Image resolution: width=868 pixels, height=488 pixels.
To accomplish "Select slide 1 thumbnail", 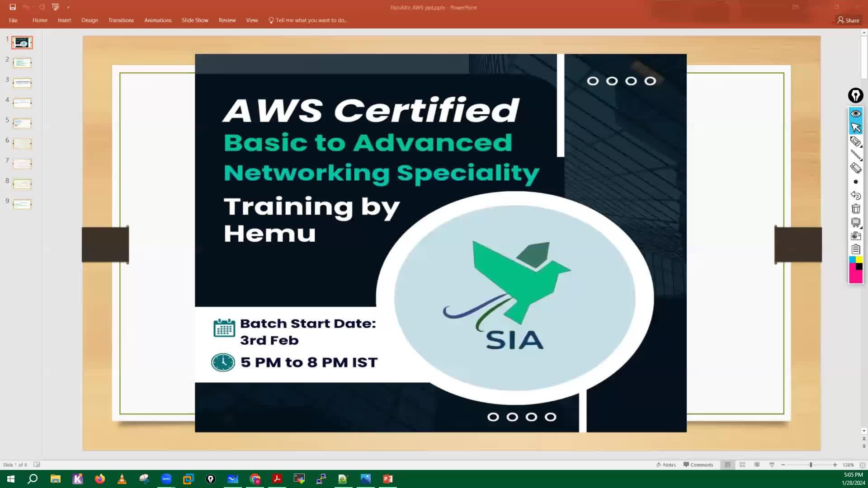I will click(22, 42).
